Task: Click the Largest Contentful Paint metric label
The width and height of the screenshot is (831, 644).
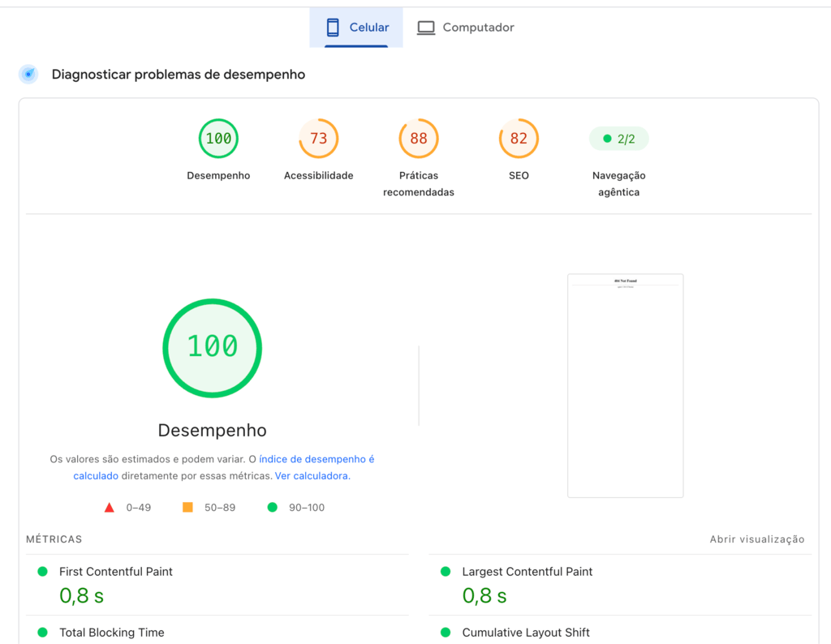Action: (x=527, y=572)
